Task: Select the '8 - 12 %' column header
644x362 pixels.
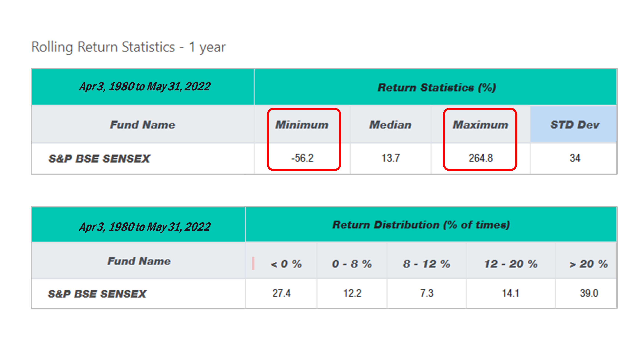Action: point(426,264)
